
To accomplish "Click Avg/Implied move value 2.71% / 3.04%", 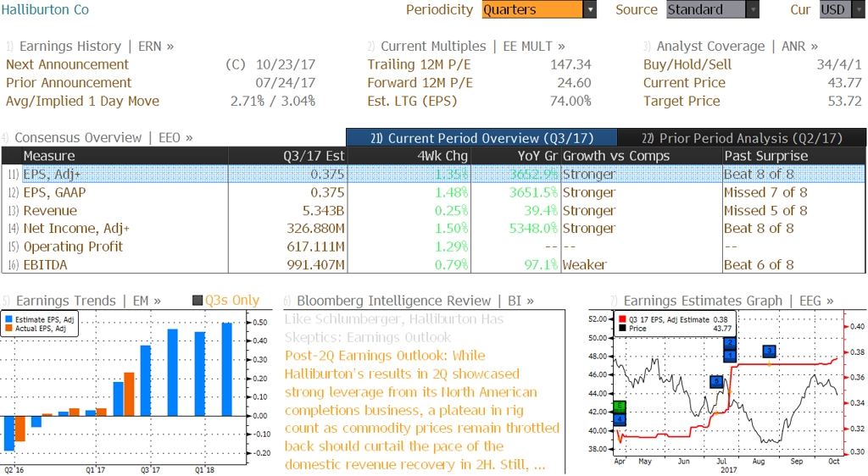I will point(273,101).
